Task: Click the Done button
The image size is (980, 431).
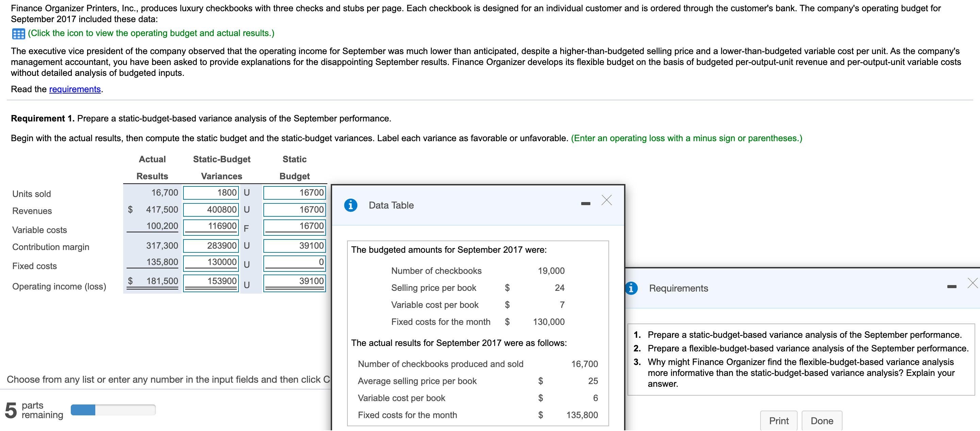Action: [822, 420]
